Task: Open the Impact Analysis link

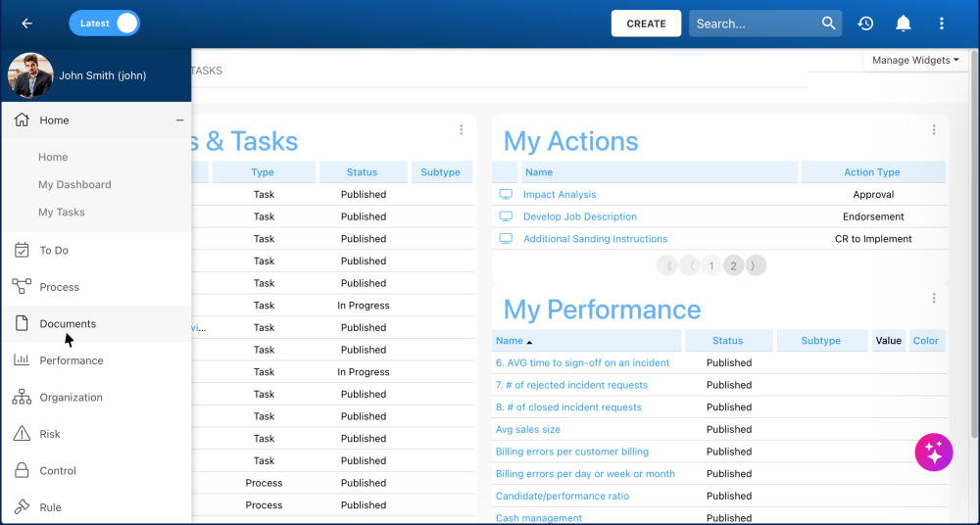Action: coord(560,195)
